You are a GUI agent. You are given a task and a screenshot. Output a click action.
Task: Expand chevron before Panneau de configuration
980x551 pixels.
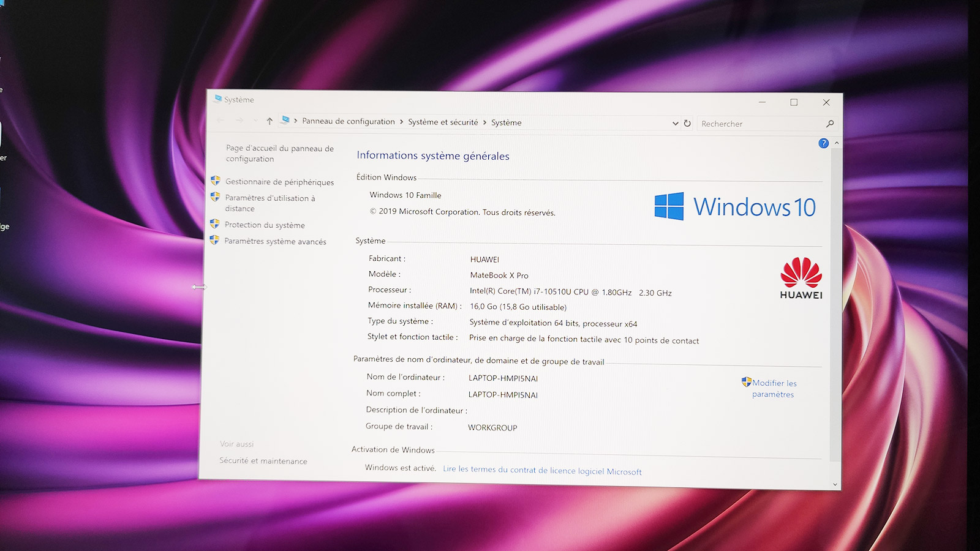[x=296, y=121]
